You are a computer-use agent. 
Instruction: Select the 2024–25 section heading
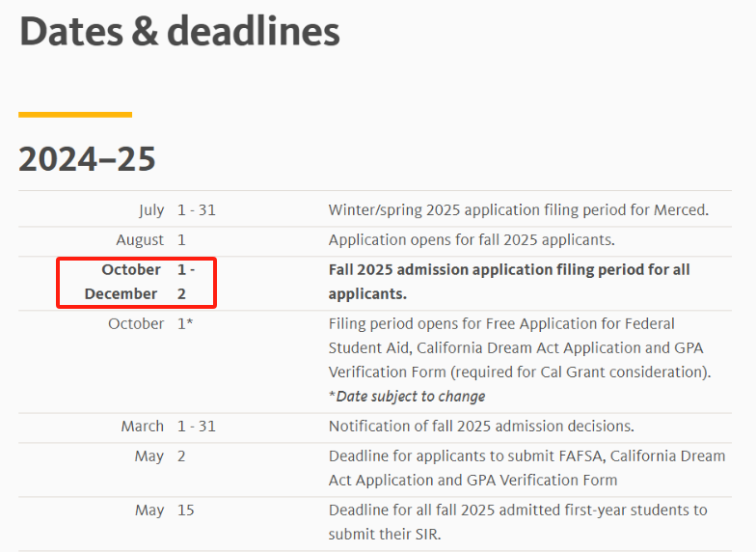coord(87,159)
